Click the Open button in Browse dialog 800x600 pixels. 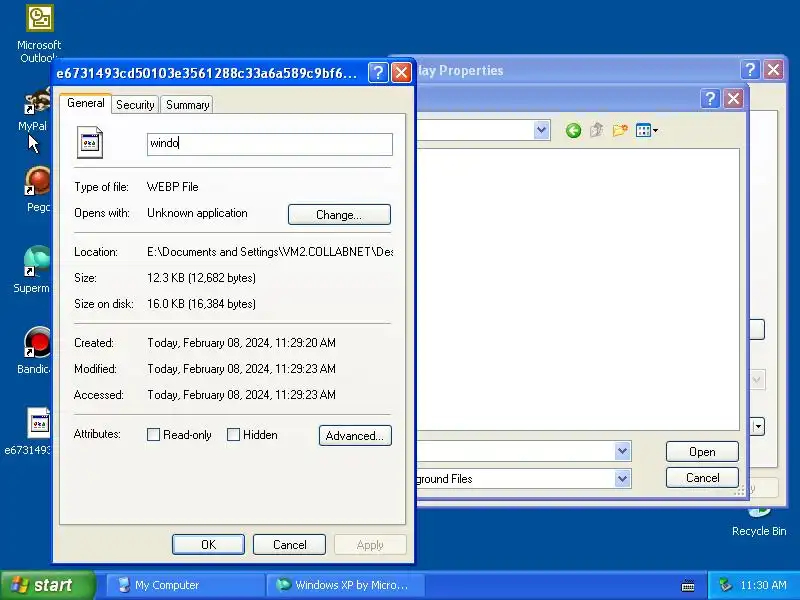702,452
